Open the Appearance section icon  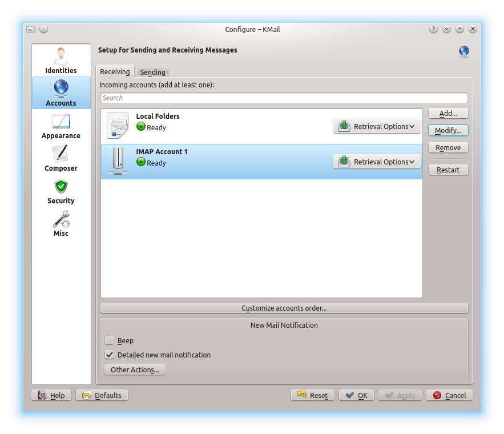coord(61,122)
